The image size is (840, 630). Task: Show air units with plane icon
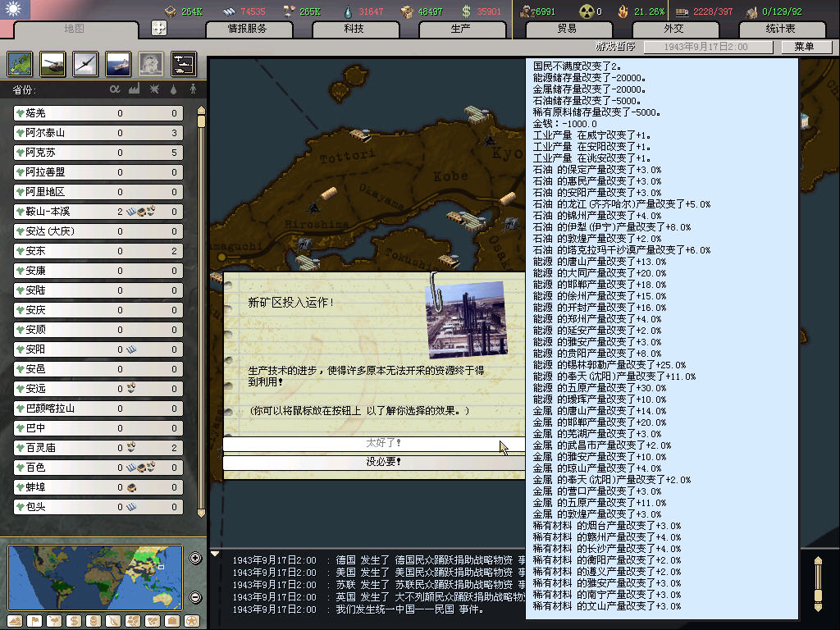pyautogui.click(x=84, y=63)
